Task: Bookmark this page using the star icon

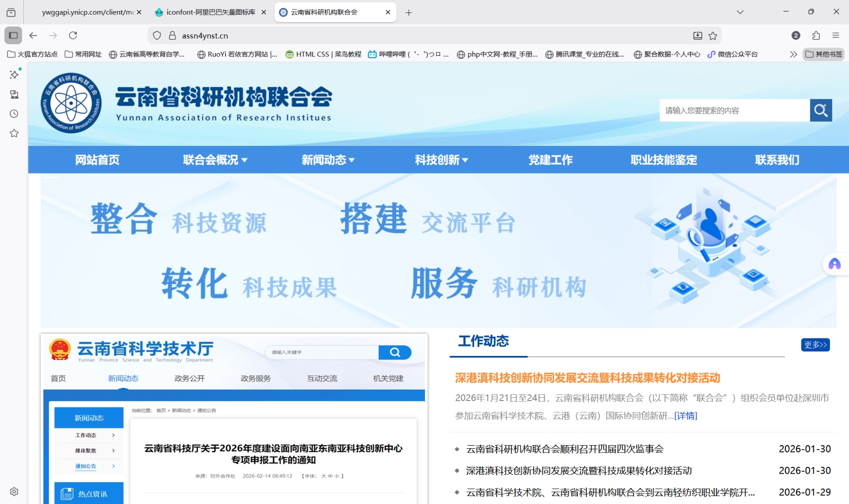Action: tap(713, 36)
